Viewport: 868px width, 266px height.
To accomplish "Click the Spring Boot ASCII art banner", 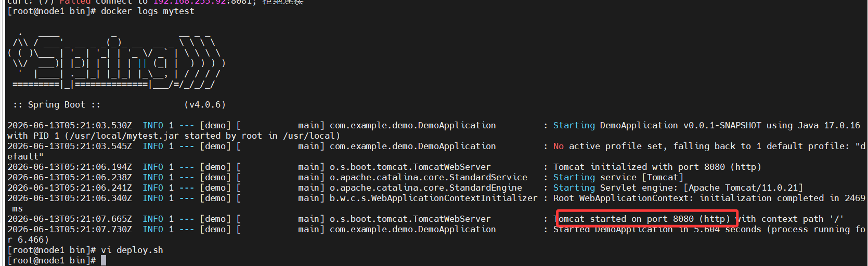I will point(116,62).
